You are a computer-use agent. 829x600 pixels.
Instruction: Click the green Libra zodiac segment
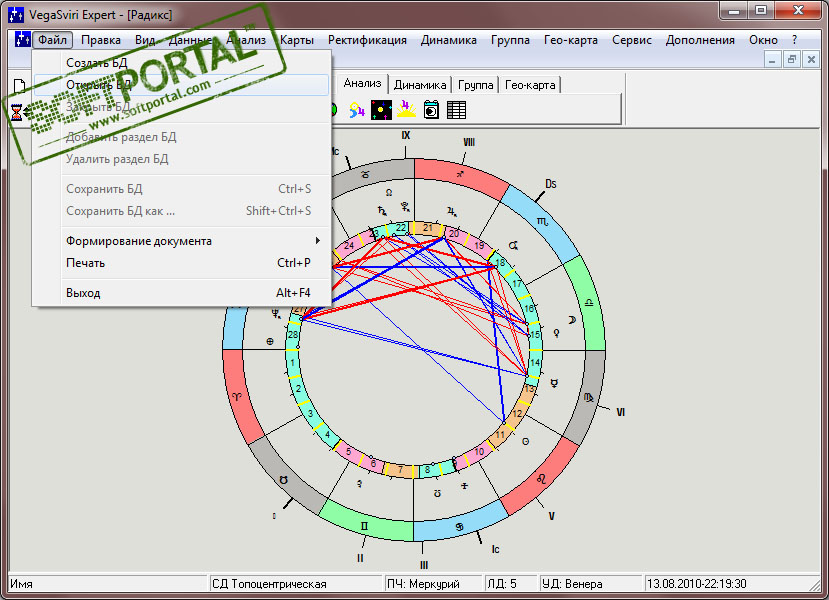tap(588, 303)
